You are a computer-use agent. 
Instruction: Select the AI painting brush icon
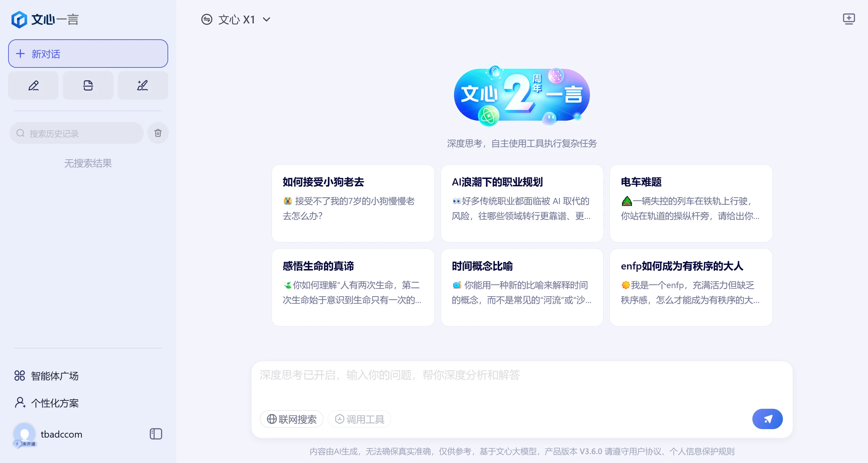coord(142,85)
